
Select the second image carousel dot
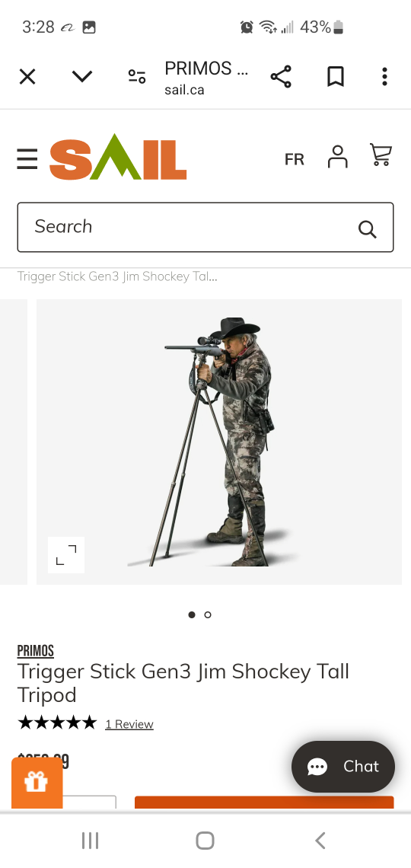click(x=208, y=614)
